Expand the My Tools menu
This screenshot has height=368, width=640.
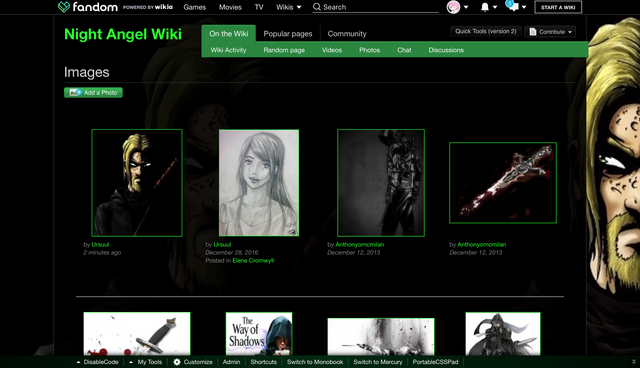(x=146, y=362)
